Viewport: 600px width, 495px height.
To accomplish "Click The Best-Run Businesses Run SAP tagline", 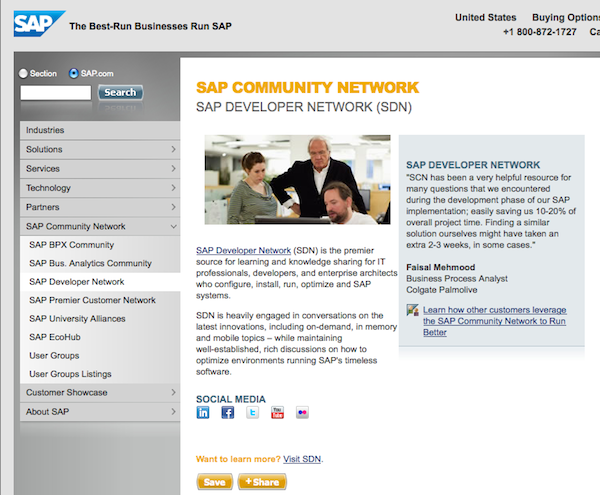I will click(150, 26).
